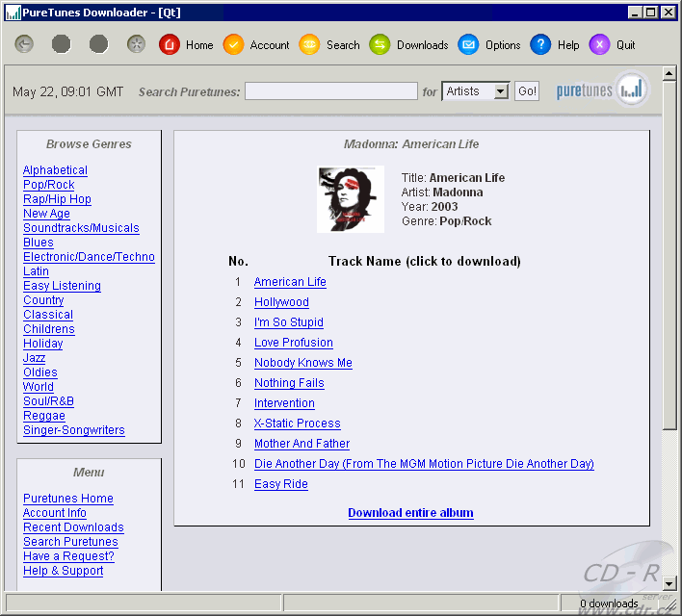The width and height of the screenshot is (682, 616).
Task: Select the Latin genre link
Action: 36,270
